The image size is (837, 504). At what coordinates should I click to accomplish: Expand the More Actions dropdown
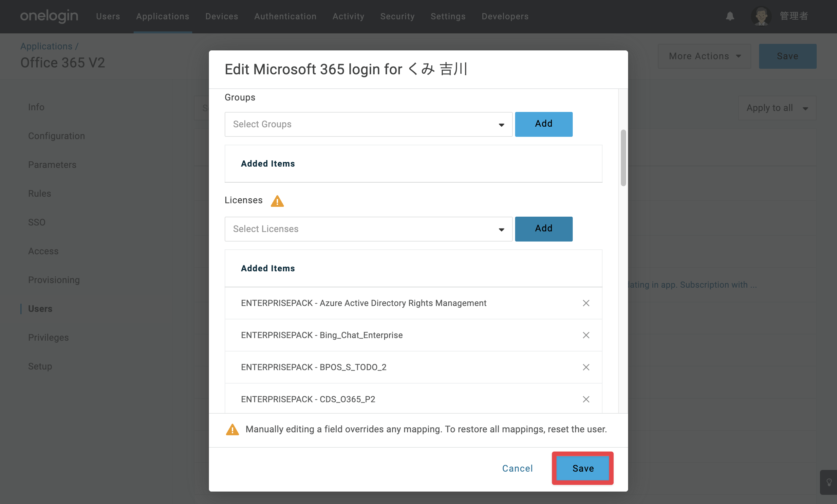coord(704,56)
